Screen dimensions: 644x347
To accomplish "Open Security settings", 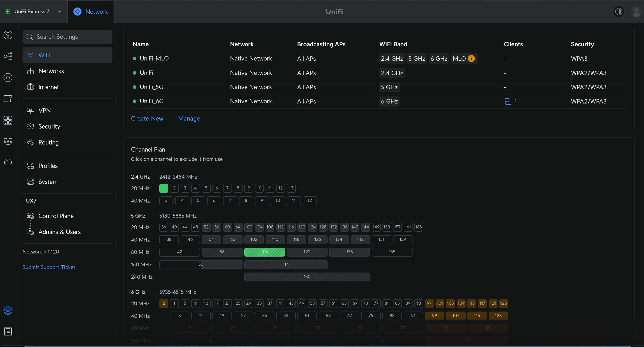I will click(67, 126).
